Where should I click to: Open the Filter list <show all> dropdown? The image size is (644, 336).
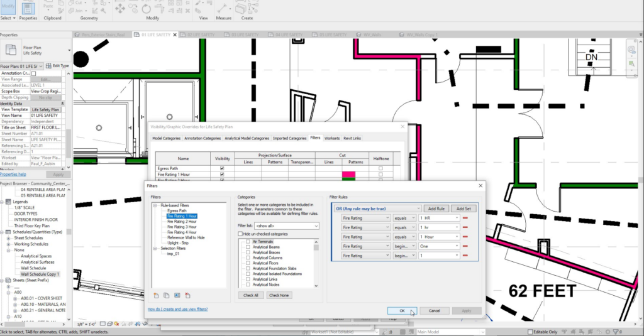287,226
